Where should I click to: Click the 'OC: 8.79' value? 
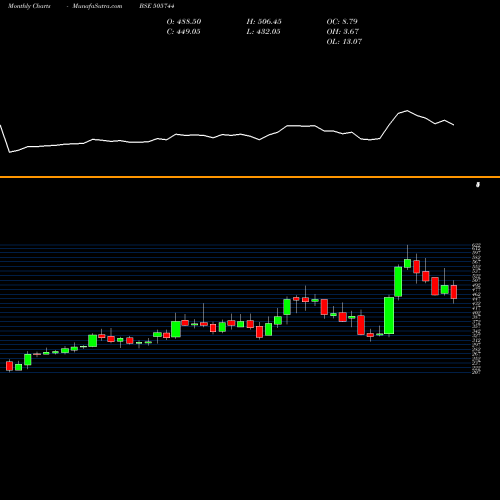pyautogui.click(x=342, y=22)
